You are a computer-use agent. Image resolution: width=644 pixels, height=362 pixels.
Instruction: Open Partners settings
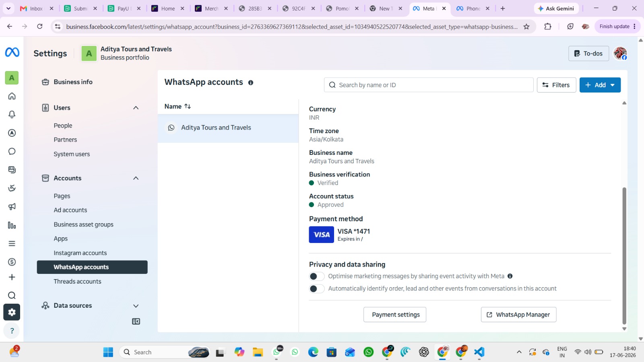point(66,140)
